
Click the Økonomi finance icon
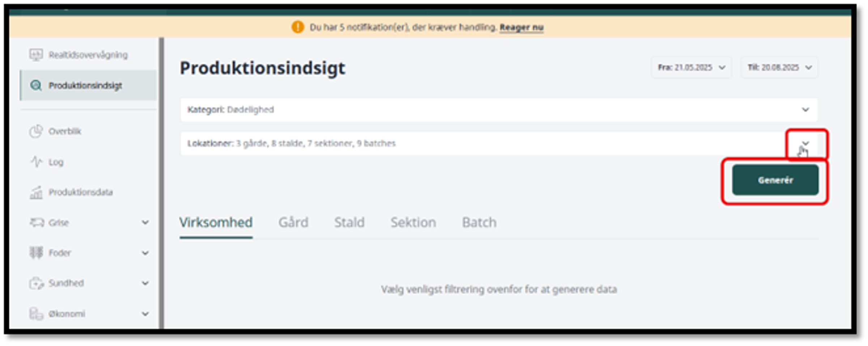pyautogui.click(x=36, y=313)
